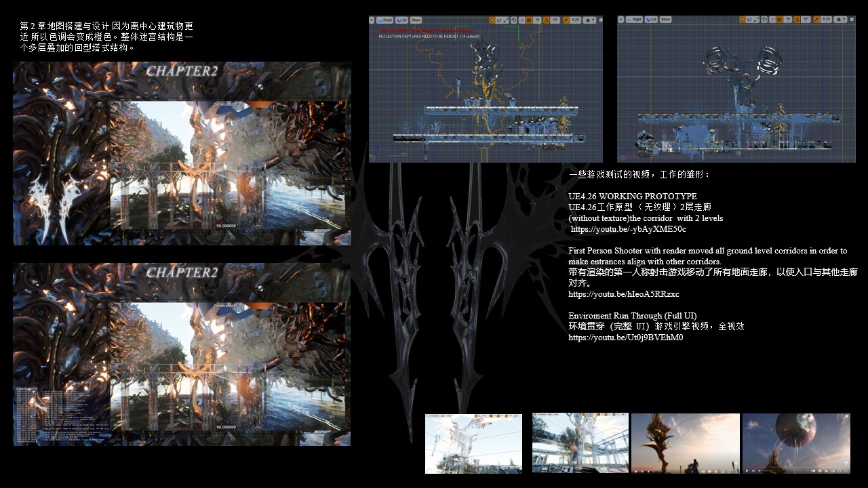Open the youtu.be/-ybAyXME50c link
Screen dimensions: 868x488
(x=628, y=229)
